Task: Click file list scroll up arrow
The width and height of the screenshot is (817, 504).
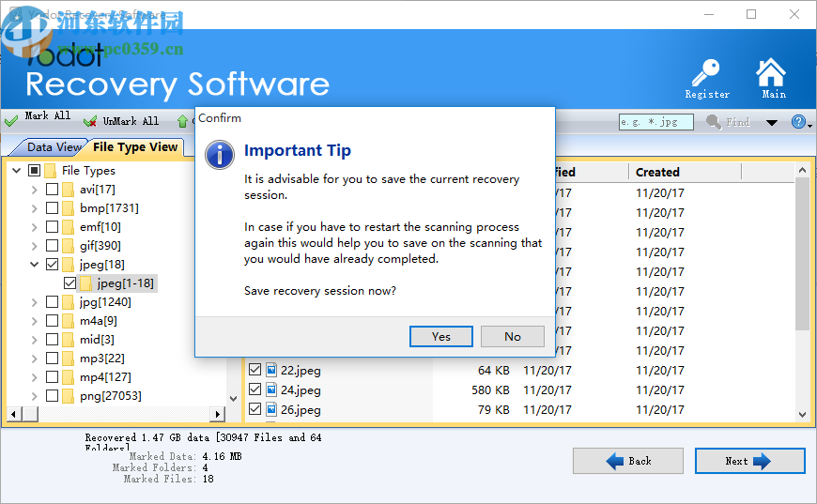Action: click(x=802, y=170)
